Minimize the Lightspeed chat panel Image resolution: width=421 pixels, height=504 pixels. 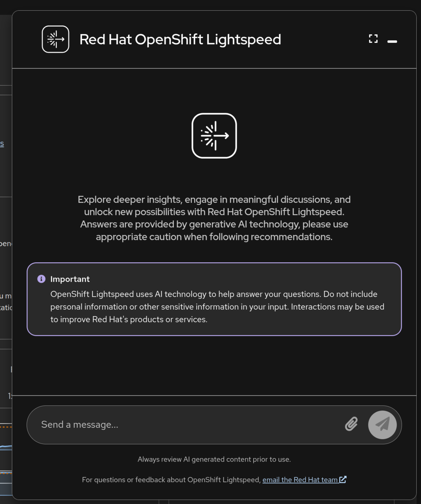(x=392, y=41)
